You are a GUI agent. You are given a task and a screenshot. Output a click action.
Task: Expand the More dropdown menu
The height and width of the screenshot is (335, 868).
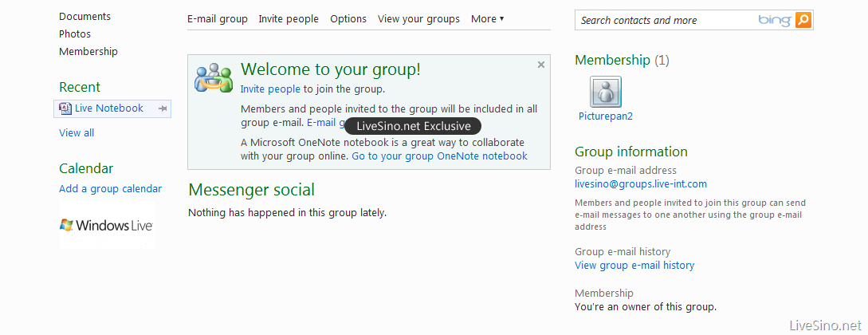coord(487,19)
